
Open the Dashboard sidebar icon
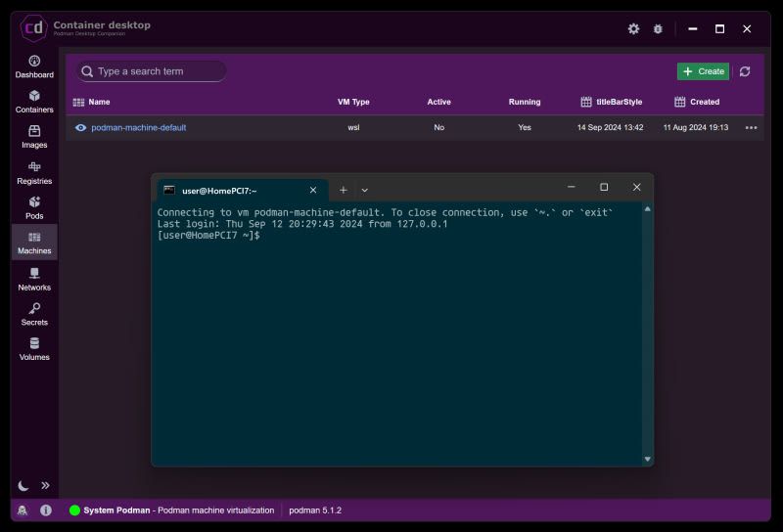(34, 66)
